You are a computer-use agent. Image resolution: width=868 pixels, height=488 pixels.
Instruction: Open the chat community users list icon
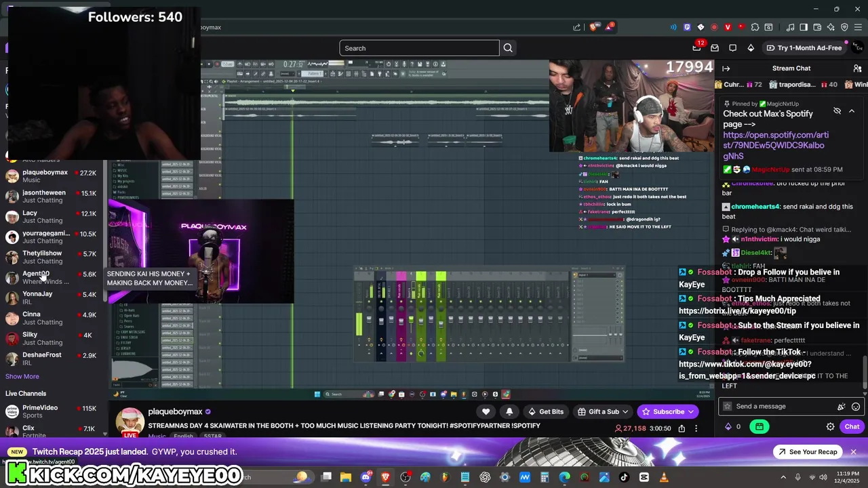(x=857, y=68)
